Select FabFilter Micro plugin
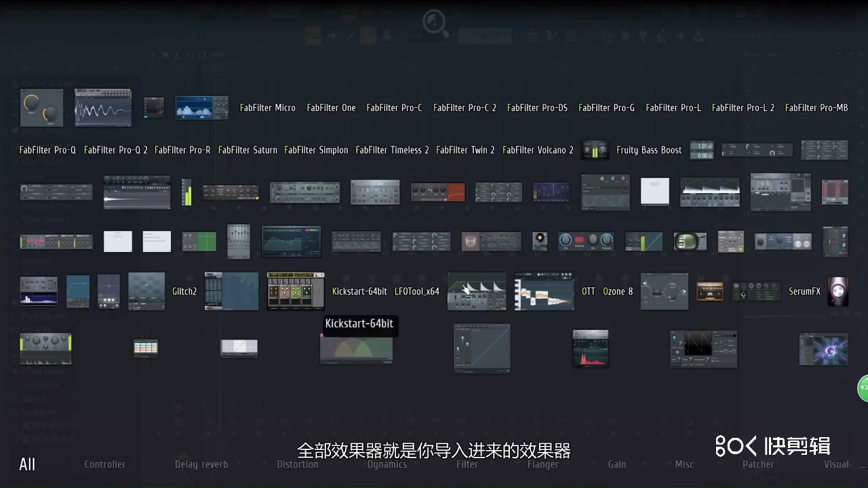 coord(268,108)
